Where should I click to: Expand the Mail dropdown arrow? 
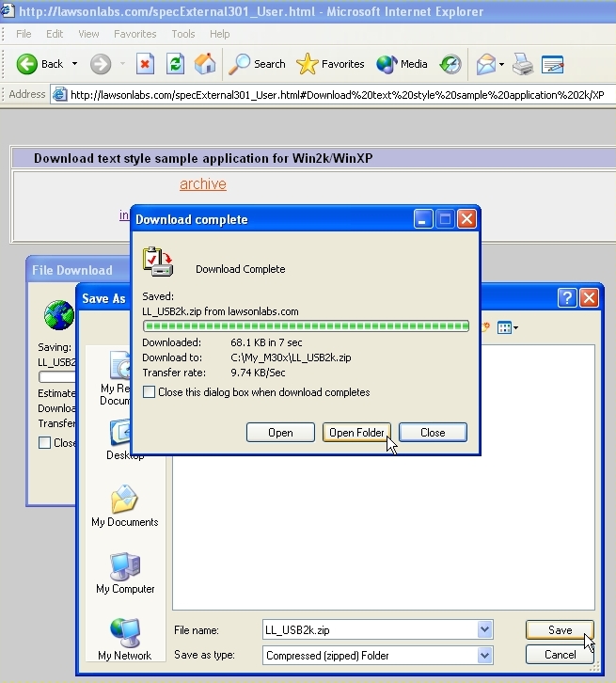pos(501,65)
